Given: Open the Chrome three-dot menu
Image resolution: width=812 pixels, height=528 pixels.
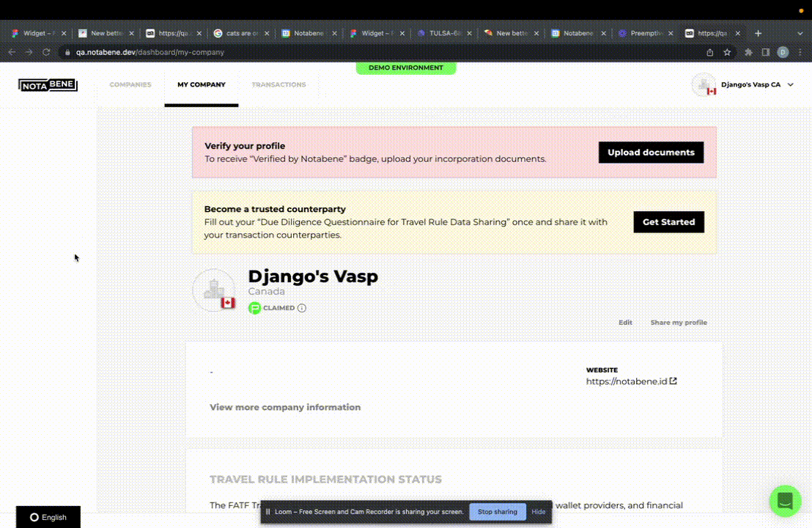Looking at the screenshot, I should point(800,52).
